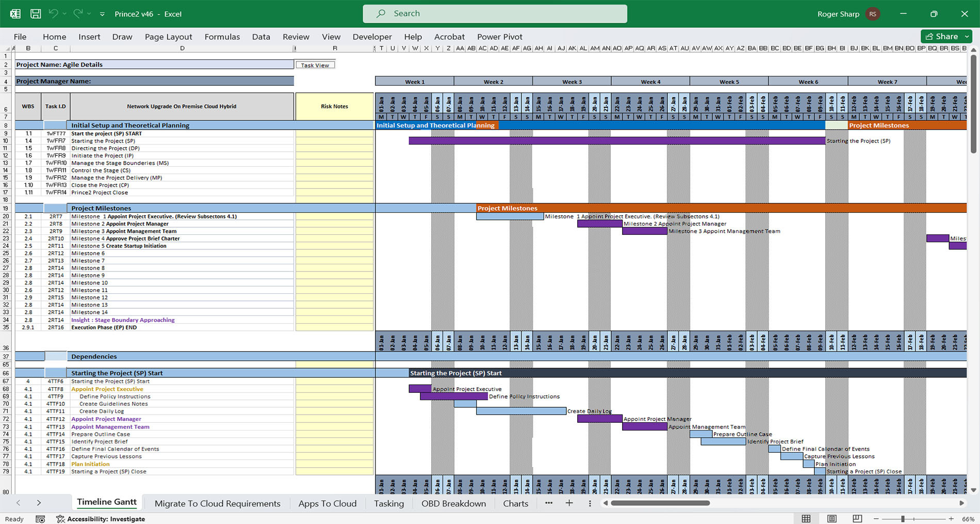
Task: Open the Redo history dropdown arrow
Action: [x=89, y=14]
